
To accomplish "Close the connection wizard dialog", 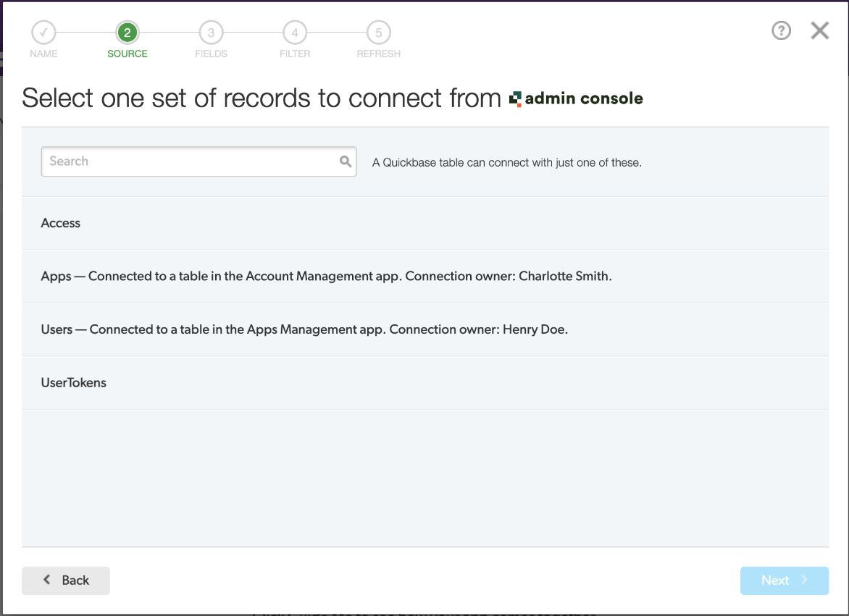I will point(820,31).
